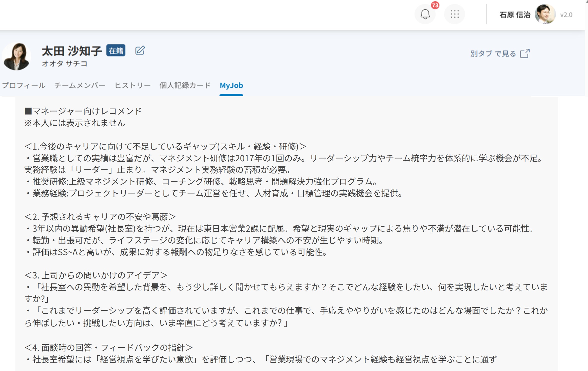Click the line ・「これまでリーダーシップを高く評価されていますが
The height and width of the screenshot is (371, 588).
click(286, 311)
